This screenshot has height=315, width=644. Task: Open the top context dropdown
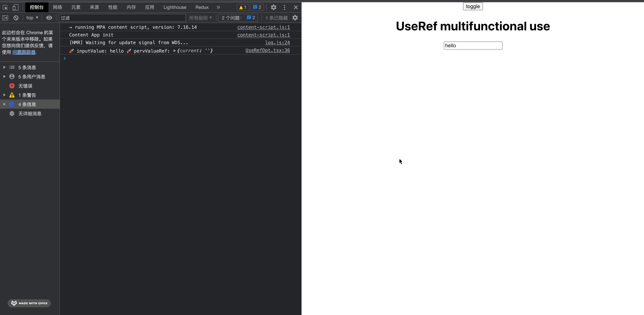pyautogui.click(x=32, y=18)
